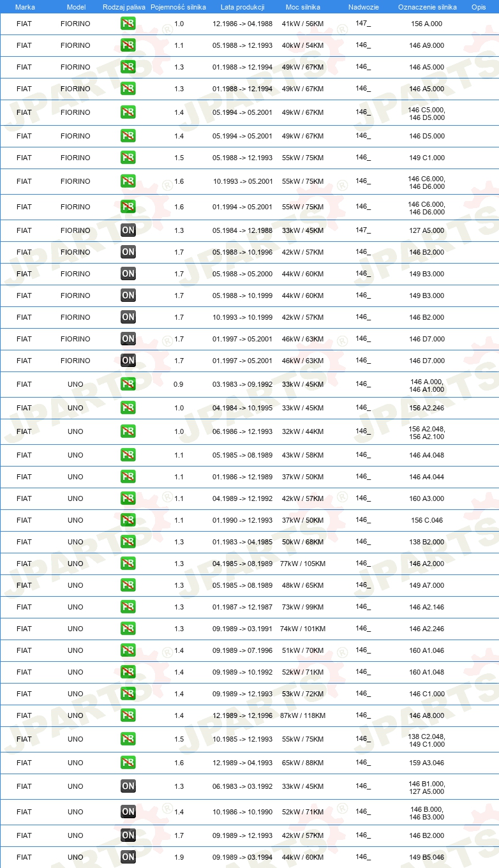Select date range '03.1983 -> 09.1992'
Viewport: 499px width, 868px height.
[242, 384]
